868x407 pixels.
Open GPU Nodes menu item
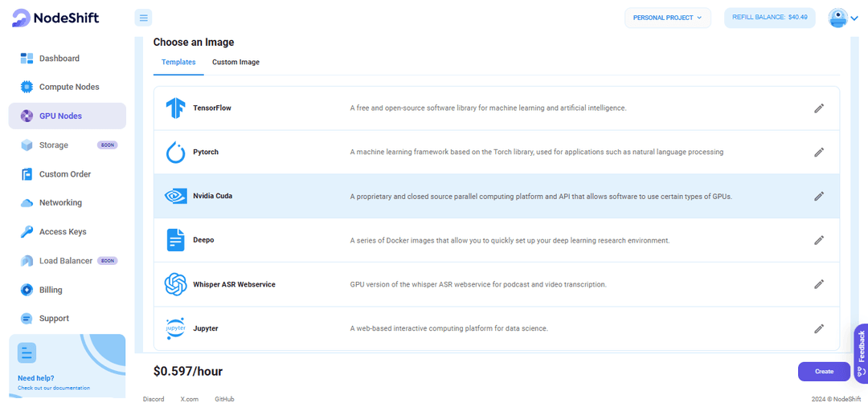[x=67, y=116]
